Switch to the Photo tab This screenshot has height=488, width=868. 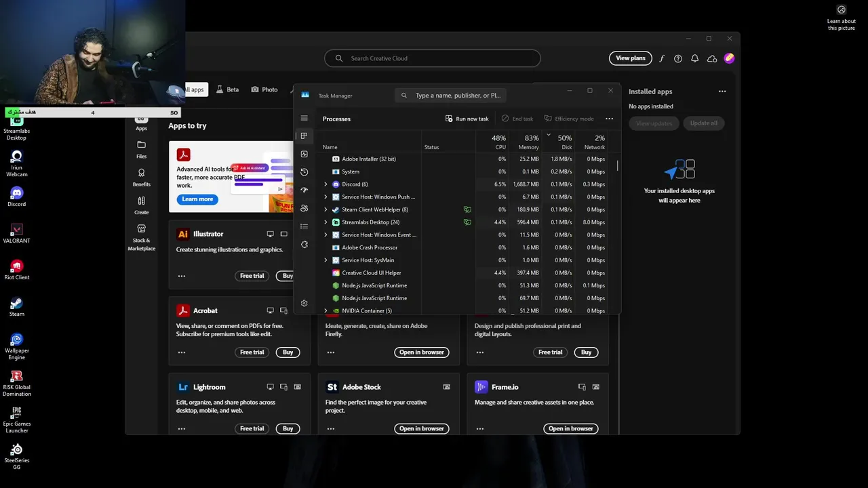point(264,89)
